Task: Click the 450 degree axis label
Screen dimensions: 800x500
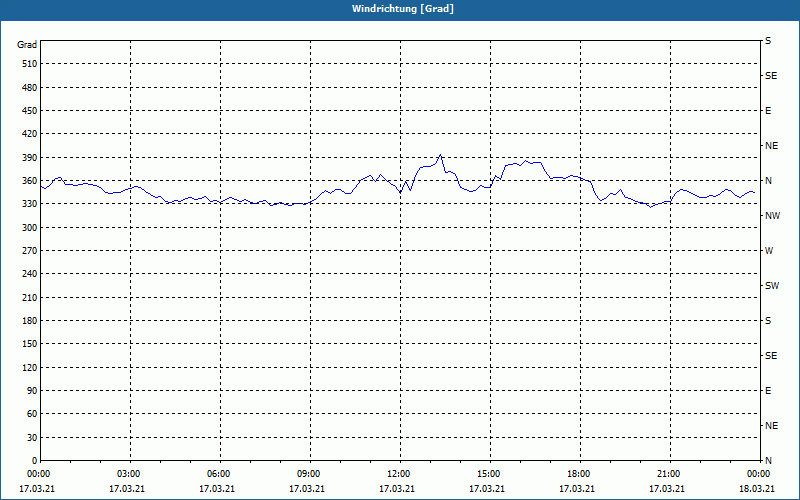Action: pos(30,111)
